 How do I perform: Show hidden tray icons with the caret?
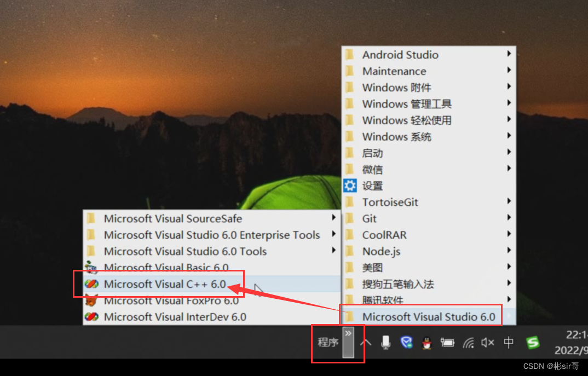pos(366,342)
